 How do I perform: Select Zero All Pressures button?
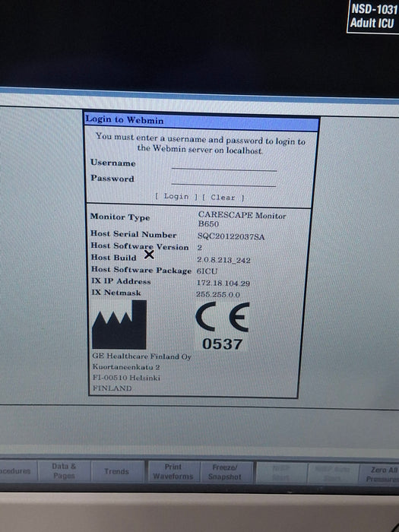point(381,474)
